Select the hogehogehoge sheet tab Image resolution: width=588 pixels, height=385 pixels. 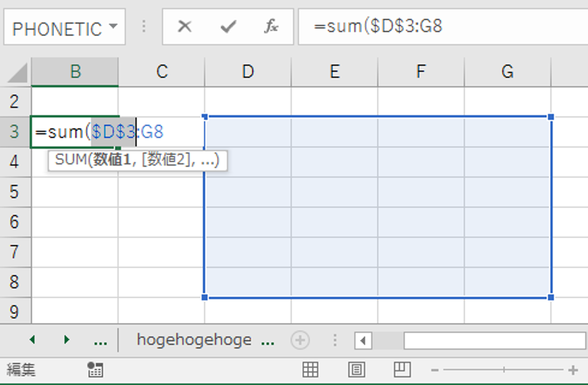tap(194, 340)
